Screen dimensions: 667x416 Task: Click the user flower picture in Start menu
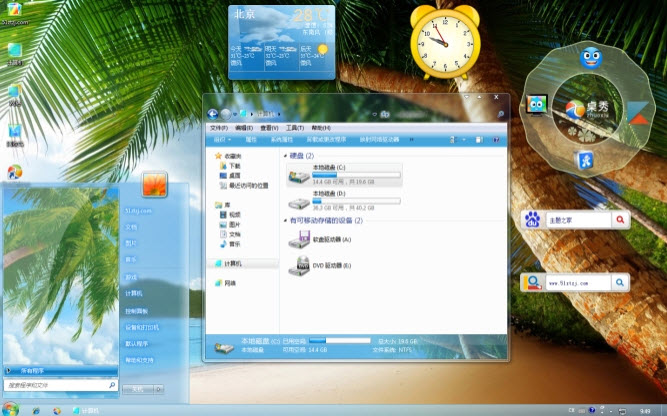154,184
